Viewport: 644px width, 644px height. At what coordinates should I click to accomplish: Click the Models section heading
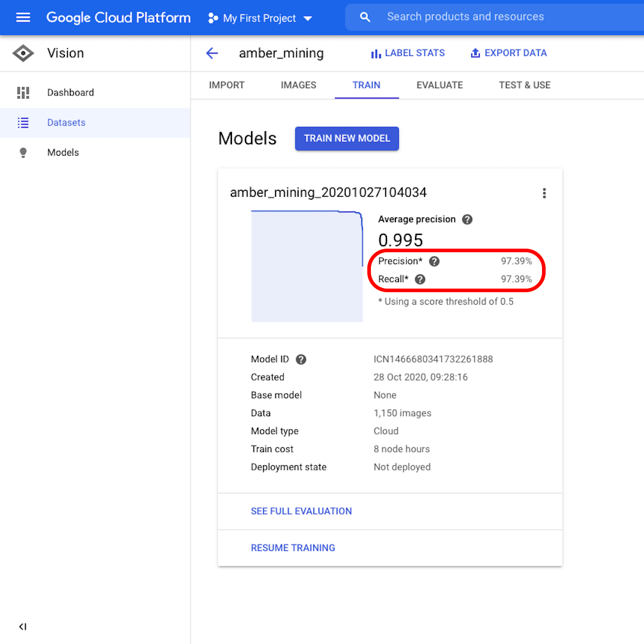click(247, 138)
